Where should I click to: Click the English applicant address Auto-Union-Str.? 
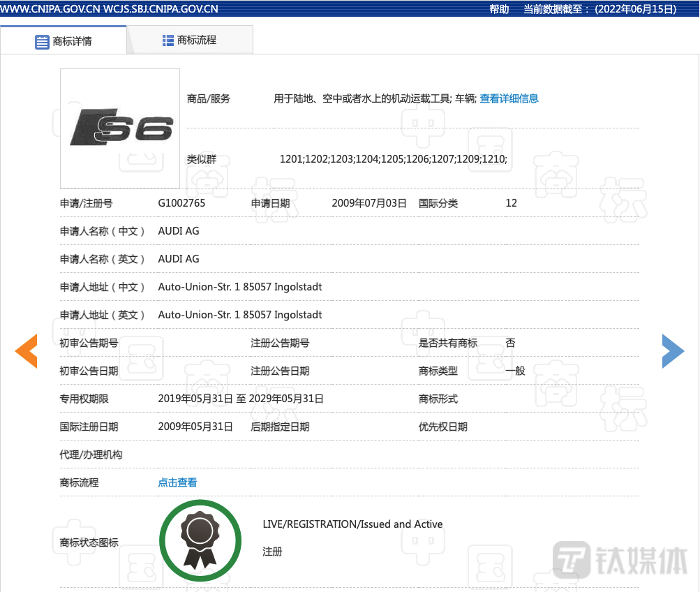tap(240, 315)
